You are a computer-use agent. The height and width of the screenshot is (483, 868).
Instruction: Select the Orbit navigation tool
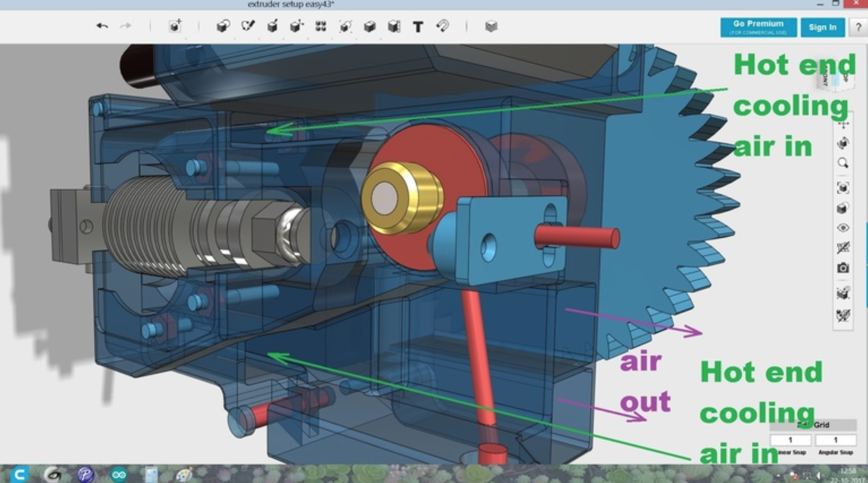(843, 143)
